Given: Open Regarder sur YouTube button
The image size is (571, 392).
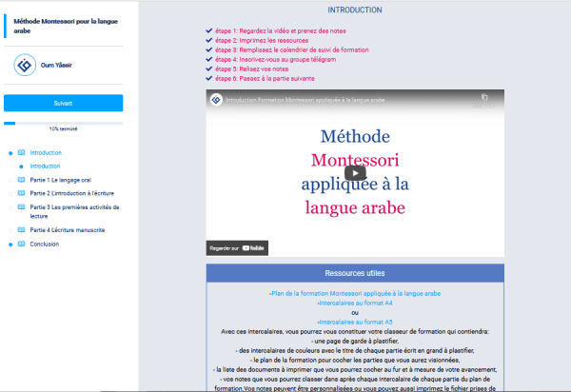Looking at the screenshot, I should [x=237, y=248].
